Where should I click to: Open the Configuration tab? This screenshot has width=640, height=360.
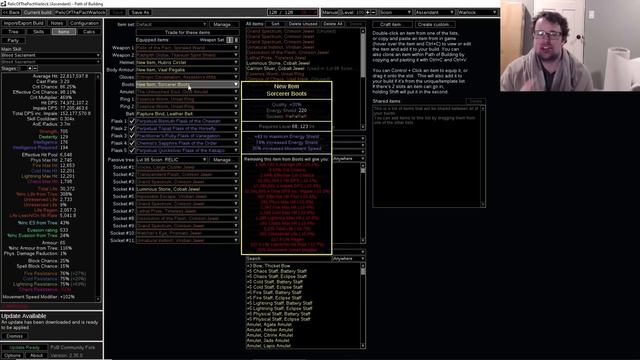pos(84,23)
